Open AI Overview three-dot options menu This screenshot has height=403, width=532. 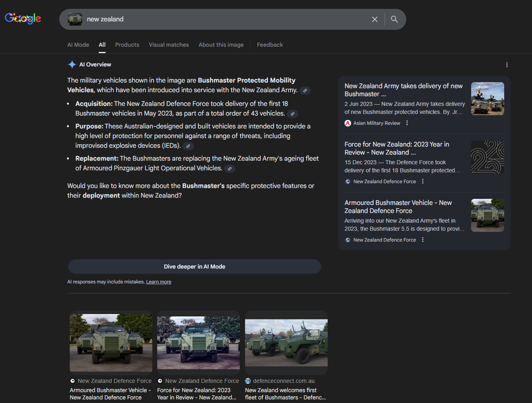coord(507,65)
